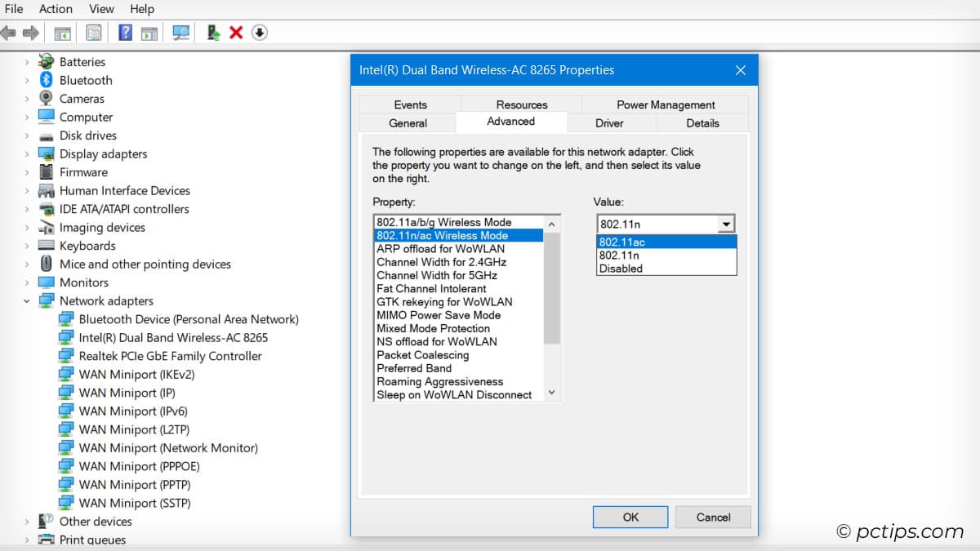Switch to the Driver tab
Screen dimensions: 980x551
[609, 123]
